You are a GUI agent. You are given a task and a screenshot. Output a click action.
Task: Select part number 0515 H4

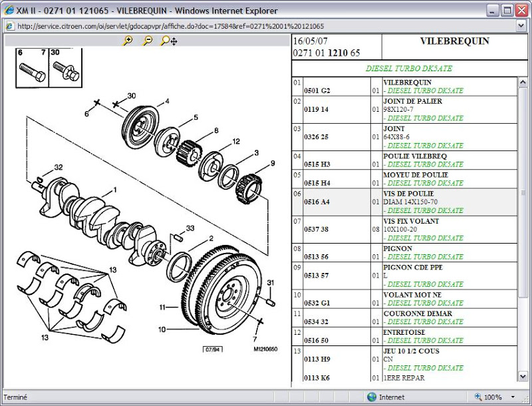[317, 183]
